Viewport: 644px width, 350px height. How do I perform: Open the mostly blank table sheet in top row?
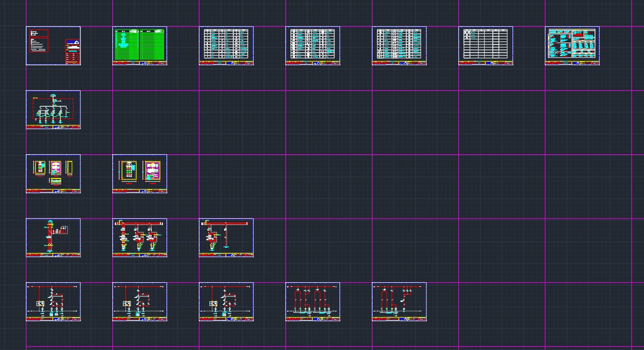coord(486,46)
